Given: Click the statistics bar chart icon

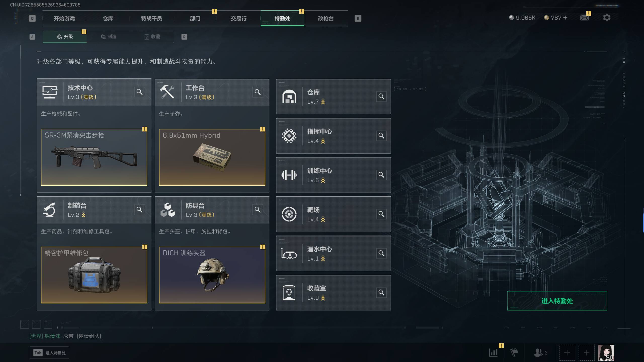Looking at the screenshot, I should pyautogui.click(x=493, y=352).
